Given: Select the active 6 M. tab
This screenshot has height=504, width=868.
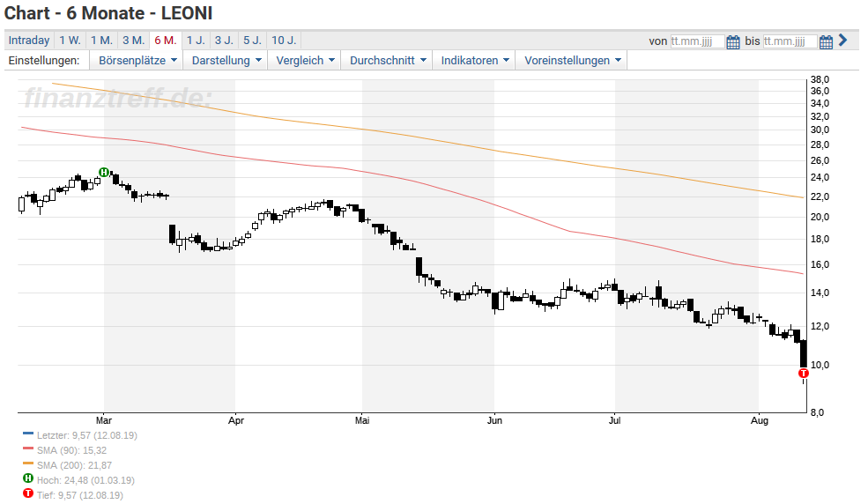Looking at the screenshot, I should (x=166, y=41).
